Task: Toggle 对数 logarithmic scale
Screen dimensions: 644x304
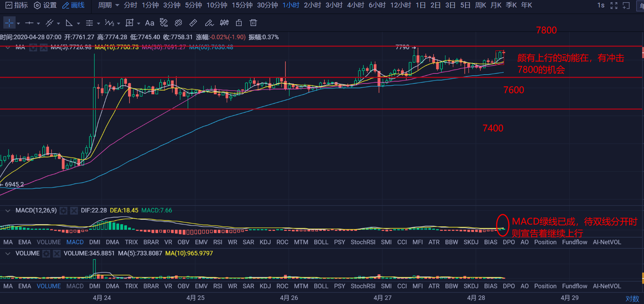Action: [x=632, y=298]
